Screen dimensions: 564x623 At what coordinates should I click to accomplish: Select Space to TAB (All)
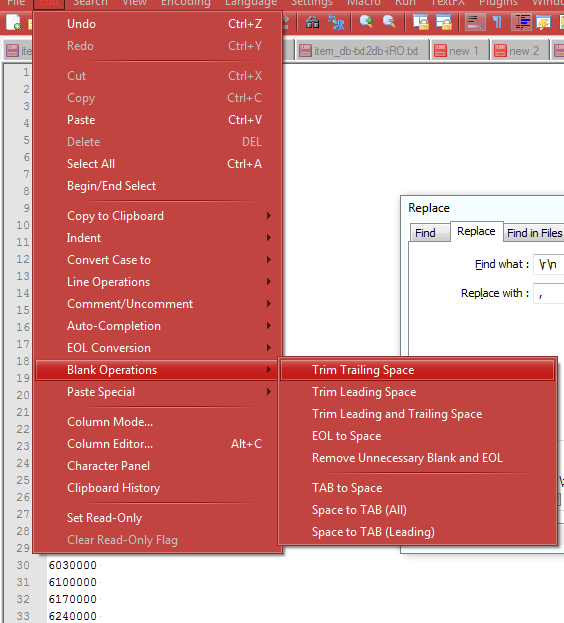click(x=417, y=510)
